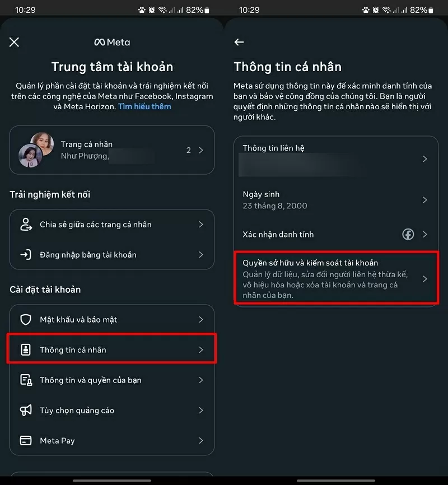
Task: Tap the shield icon for Mật khẩu và bảo mật
Action: [26, 320]
